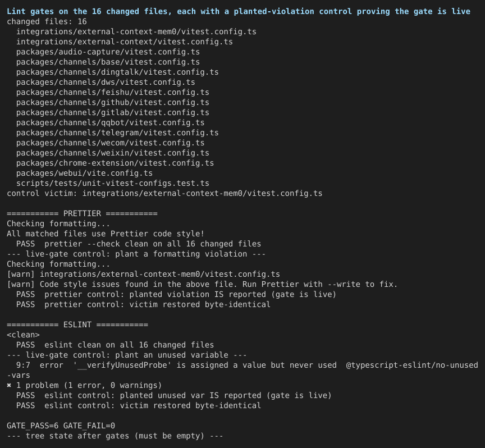This screenshot has width=485, height=448.
Task: Click the 'changed files: 16' line
Action: click(x=47, y=22)
